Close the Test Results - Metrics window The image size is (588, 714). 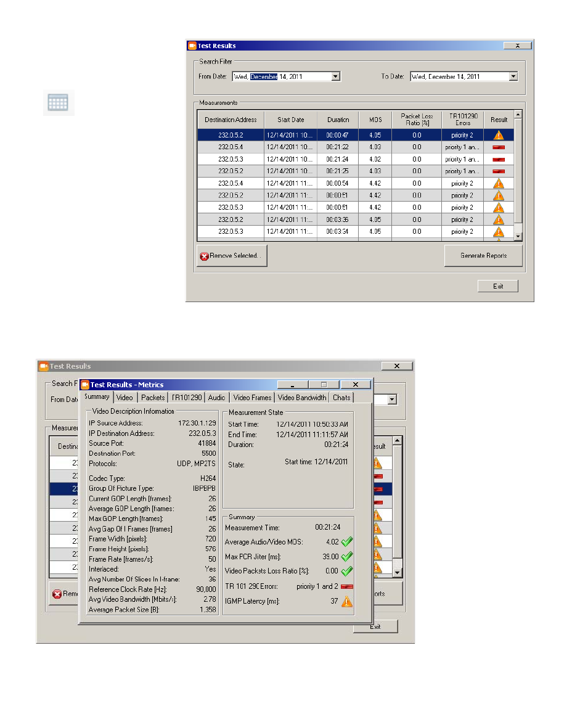click(356, 385)
